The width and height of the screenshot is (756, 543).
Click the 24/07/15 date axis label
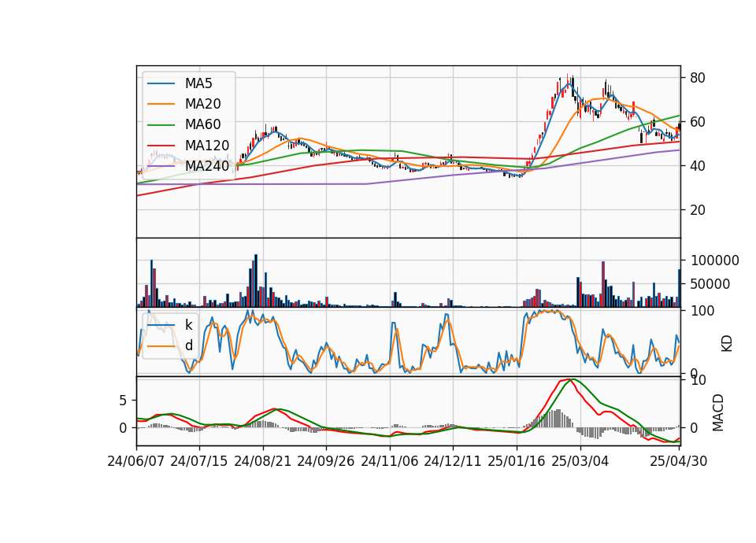click(199, 461)
